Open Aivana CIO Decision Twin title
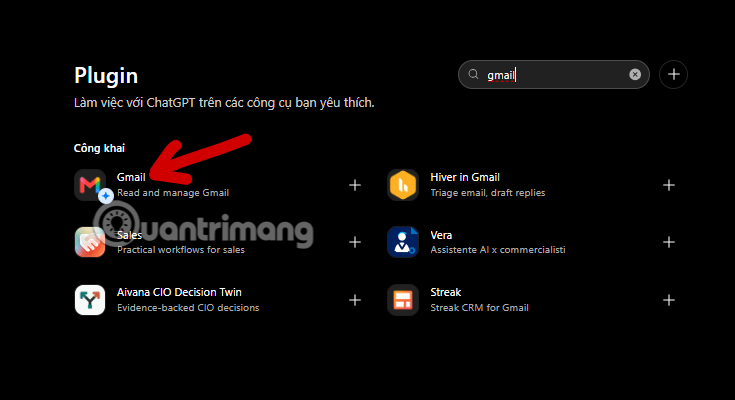The height and width of the screenshot is (400, 735). [x=179, y=292]
